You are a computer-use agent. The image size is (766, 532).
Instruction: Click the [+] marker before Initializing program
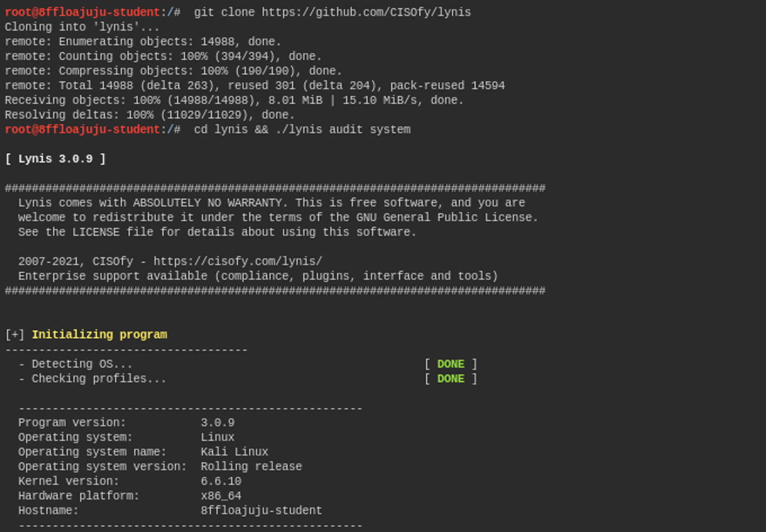coord(15,334)
